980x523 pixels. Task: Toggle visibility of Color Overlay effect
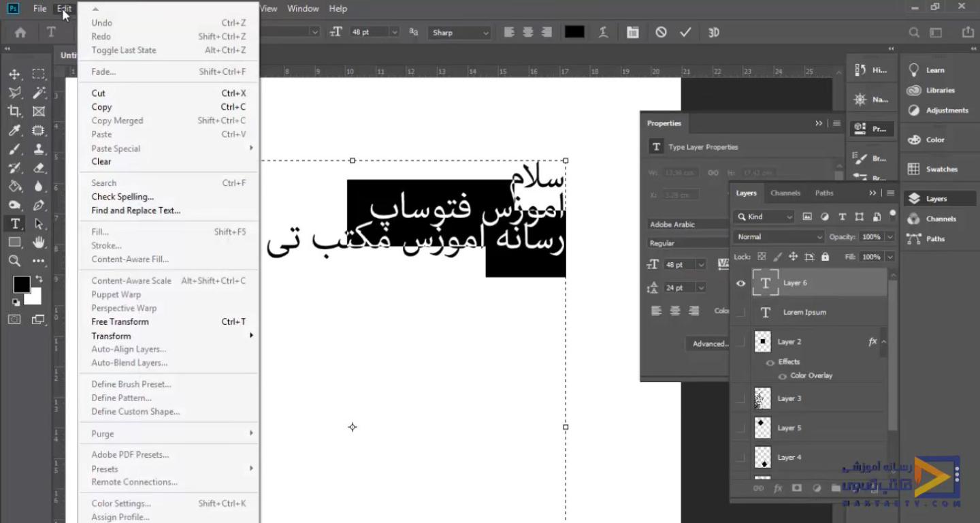tap(782, 376)
